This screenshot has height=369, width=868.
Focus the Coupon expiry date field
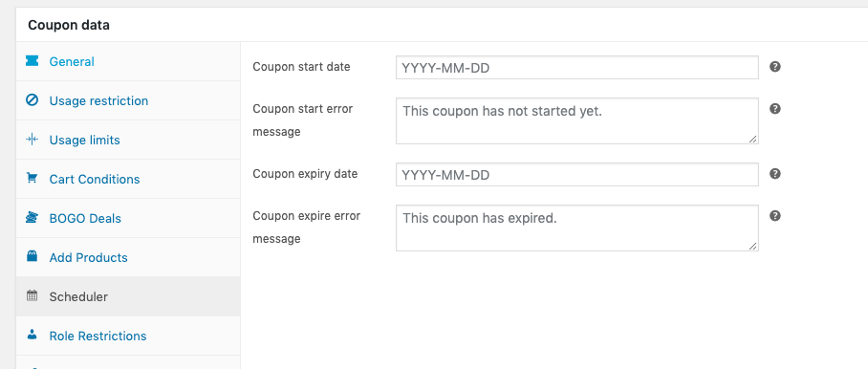click(x=576, y=175)
